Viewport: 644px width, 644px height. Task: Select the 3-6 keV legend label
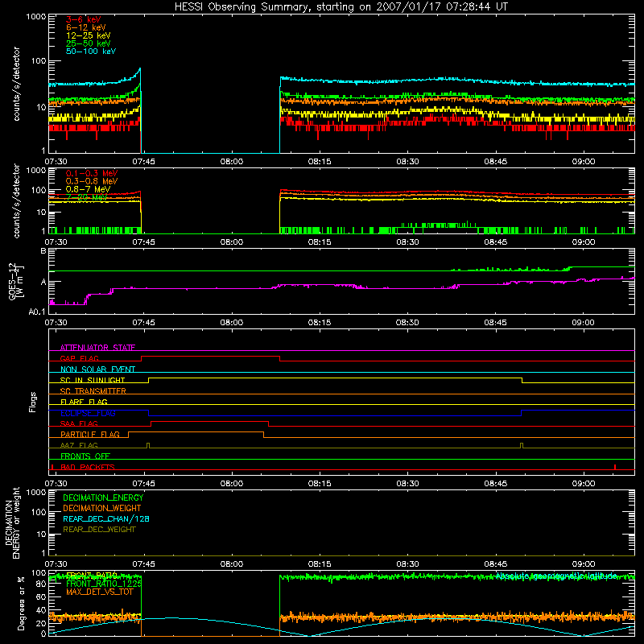[84, 19]
